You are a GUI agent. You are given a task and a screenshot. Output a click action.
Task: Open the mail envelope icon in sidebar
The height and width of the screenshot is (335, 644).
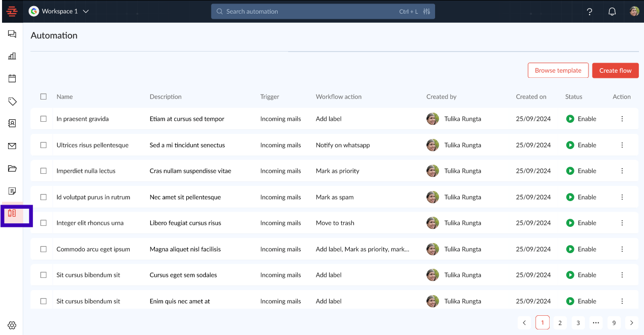(x=12, y=146)
